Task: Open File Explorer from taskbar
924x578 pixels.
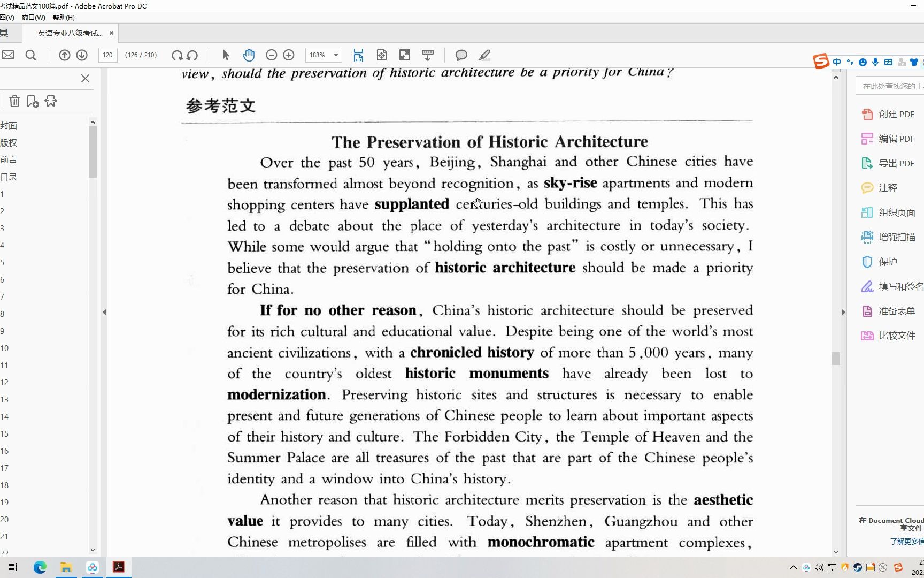Action: click(x=66, y=567)
